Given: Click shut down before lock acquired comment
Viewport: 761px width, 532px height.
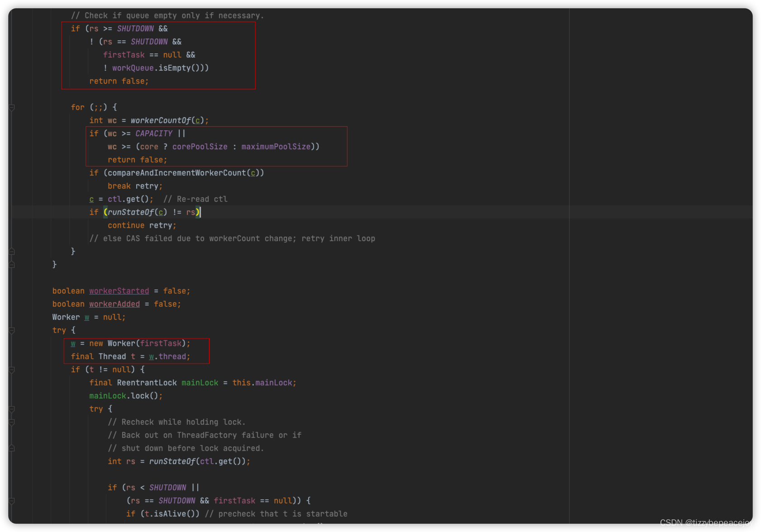Looking at the screenshot, I should (186, 448).
